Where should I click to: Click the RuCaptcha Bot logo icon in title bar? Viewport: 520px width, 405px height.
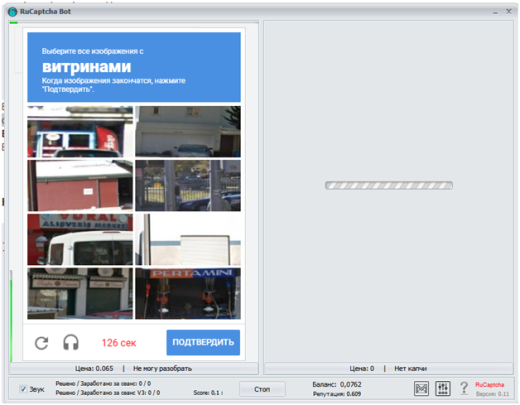[13, 12]
